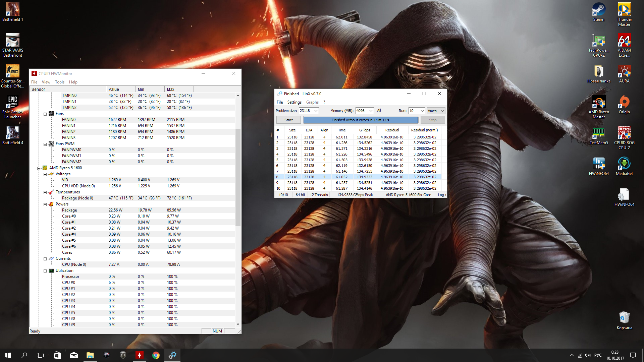The height and width of the screenshot is (362, 644).
Task: Click the All memory link
Action: click(379, 111)
